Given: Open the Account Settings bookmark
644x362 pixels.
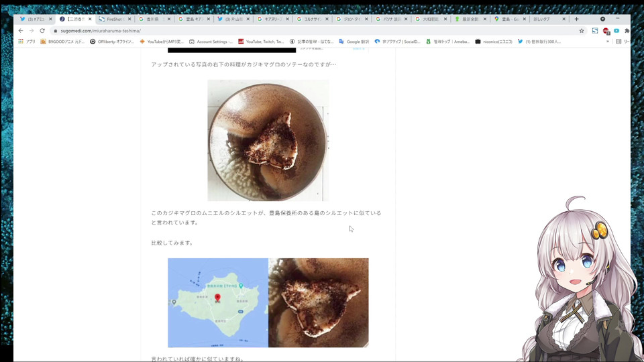Looking at the screenshot, I should pyautogui.click(x=211, y=42).
